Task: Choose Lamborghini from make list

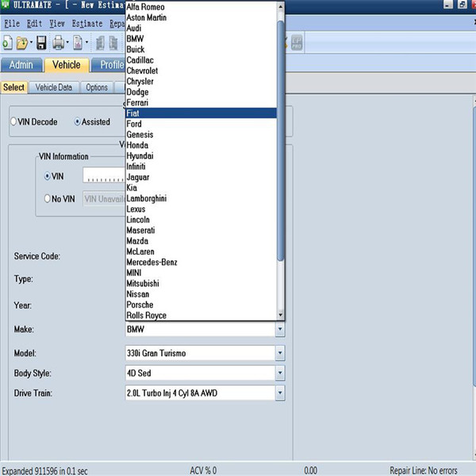Action: tap(201, 198)
